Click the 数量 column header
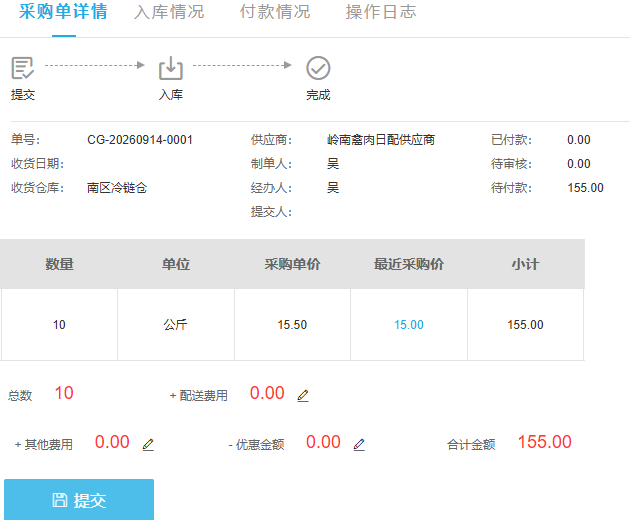Viewport: 630px width, 520px height. pyautogui.click(x=59, y=264)
